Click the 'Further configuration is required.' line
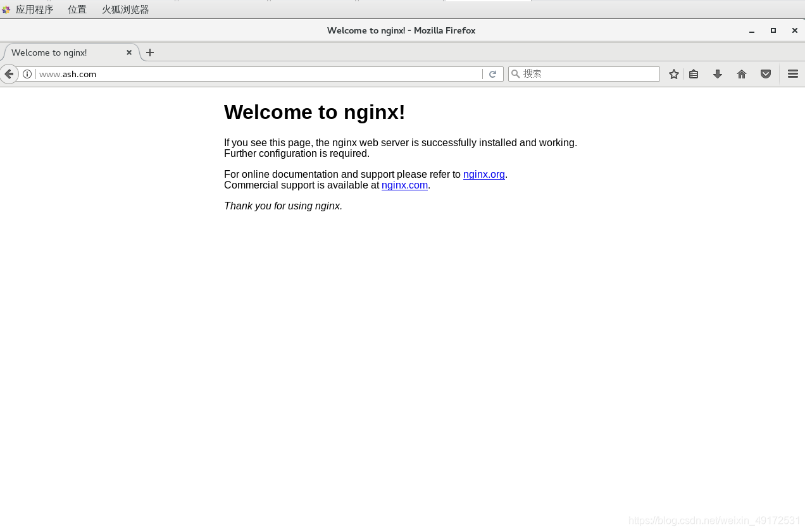This screenshot has height=532, width=805. tap(297, 154)
